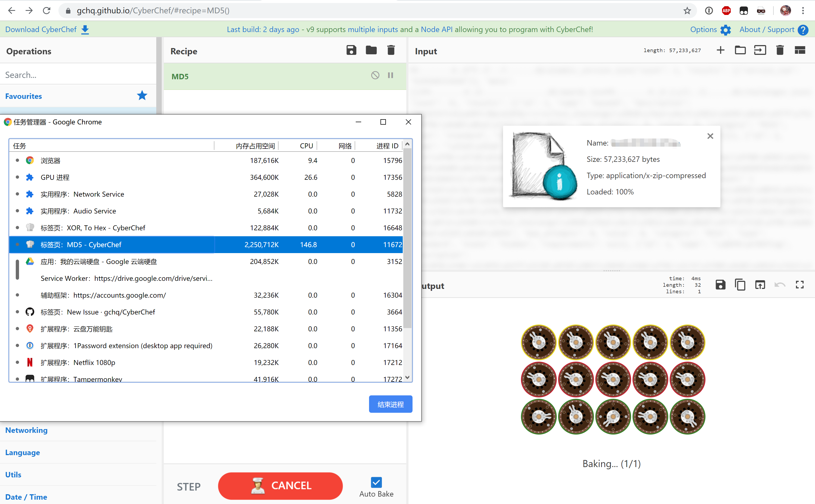Open Favourites category
The width and height of the screenshot is (815, 504).
[x=78, y=96]
